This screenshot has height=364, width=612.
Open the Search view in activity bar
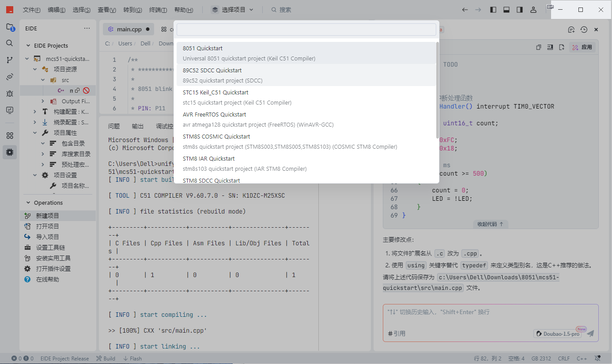pyautogui.click(x=10, y=43)
